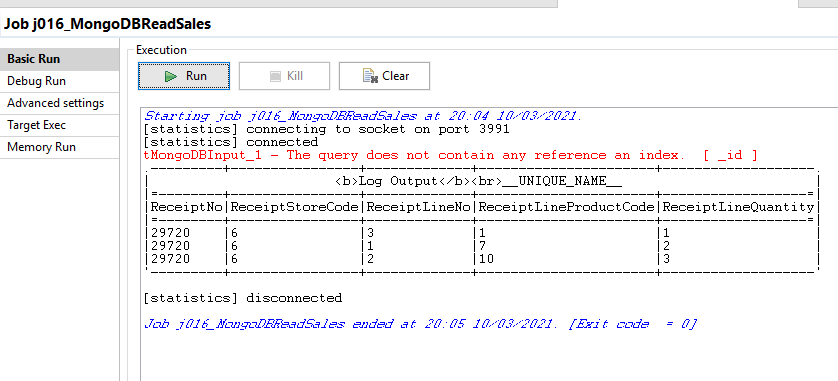Click product code 7 in second row

tap(482, 246)
